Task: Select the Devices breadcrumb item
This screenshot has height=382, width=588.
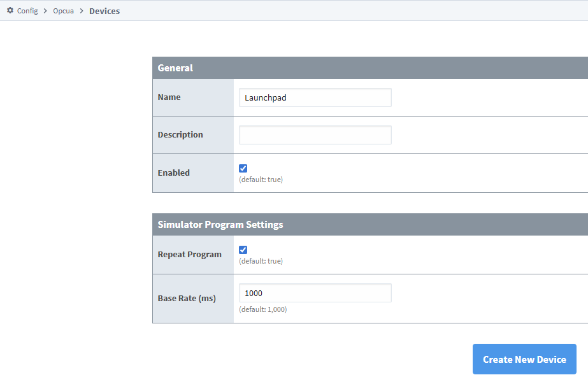Action: (104, 11)
